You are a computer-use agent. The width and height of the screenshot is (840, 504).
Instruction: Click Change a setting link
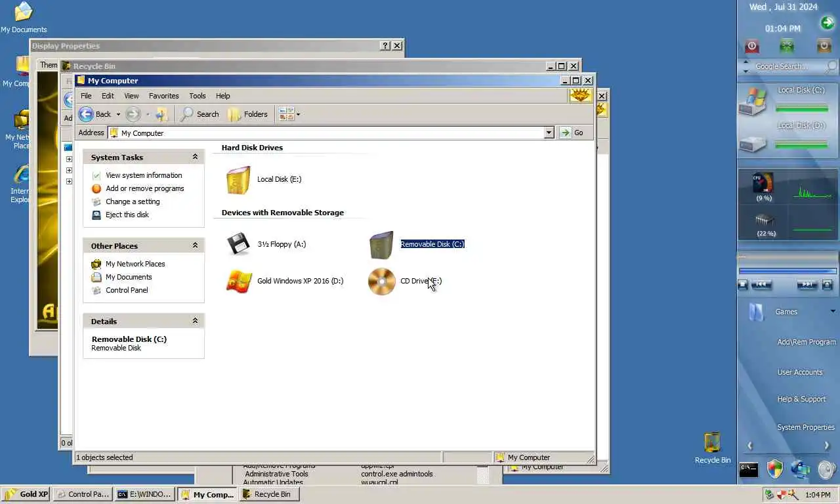pyautogui.click(x=133, y=201)
